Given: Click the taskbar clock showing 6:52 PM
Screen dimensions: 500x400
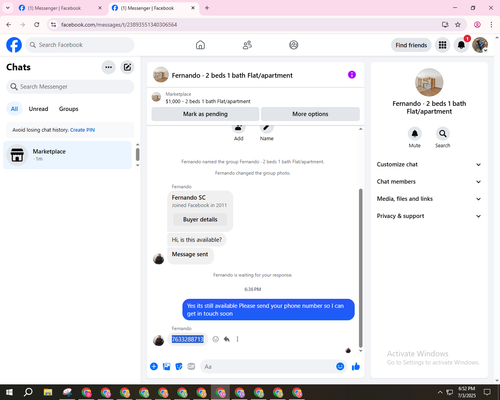Looking at the screenshot, I should (466, 392).
